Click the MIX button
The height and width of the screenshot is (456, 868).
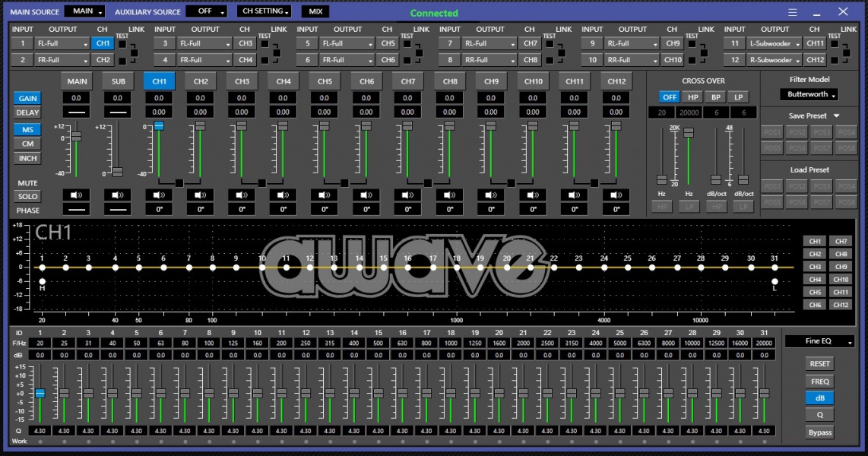pos(315,11)
